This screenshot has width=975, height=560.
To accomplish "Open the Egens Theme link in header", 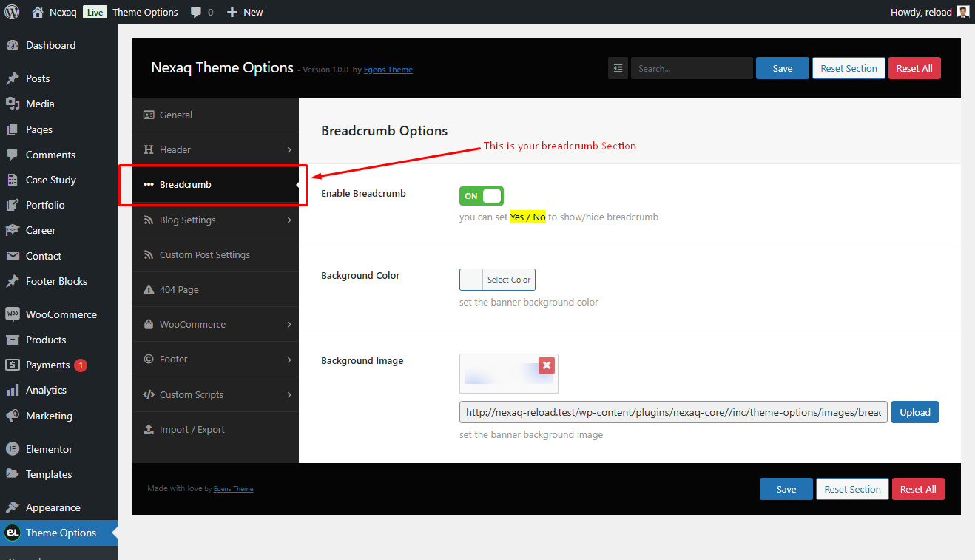I will coord(388,70).
